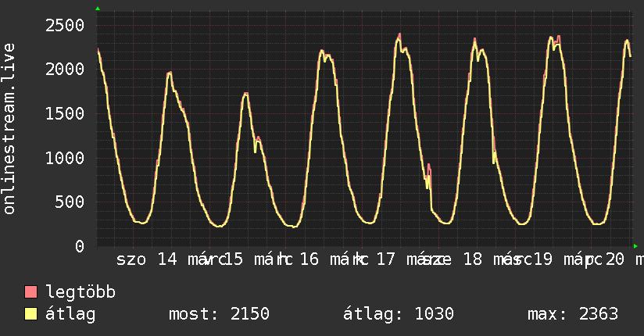644x336 pixels.
Task: Click the 1500 y-axis label
Action: coord(65,114)
